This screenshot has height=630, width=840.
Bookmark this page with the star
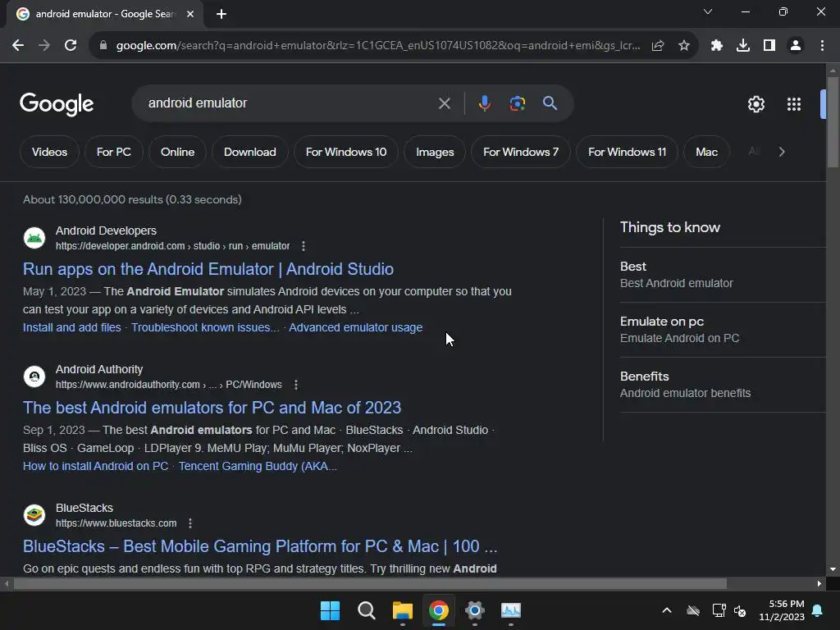[x=683, y=46]
